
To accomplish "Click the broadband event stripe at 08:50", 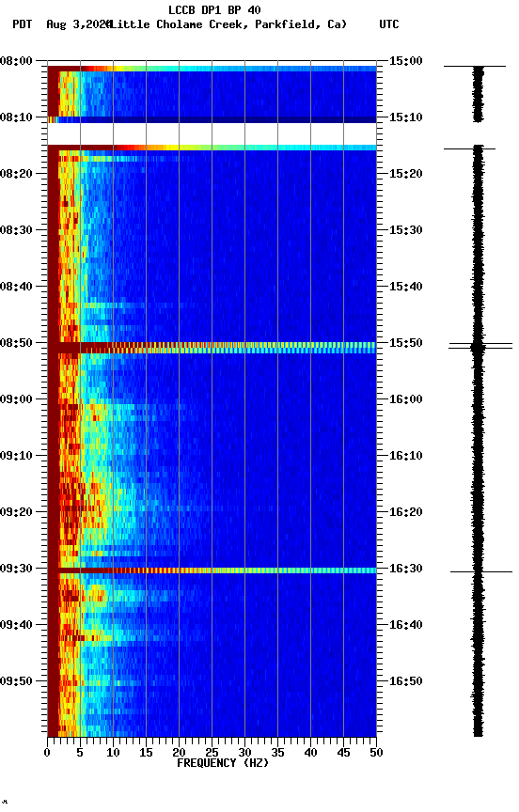I will click(x=212, y=348).
